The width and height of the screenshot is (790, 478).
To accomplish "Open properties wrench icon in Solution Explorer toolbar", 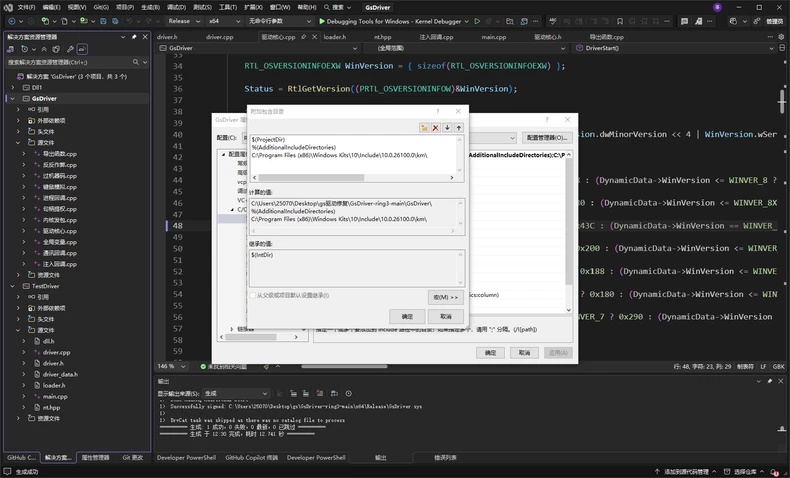I will point(70,49).
